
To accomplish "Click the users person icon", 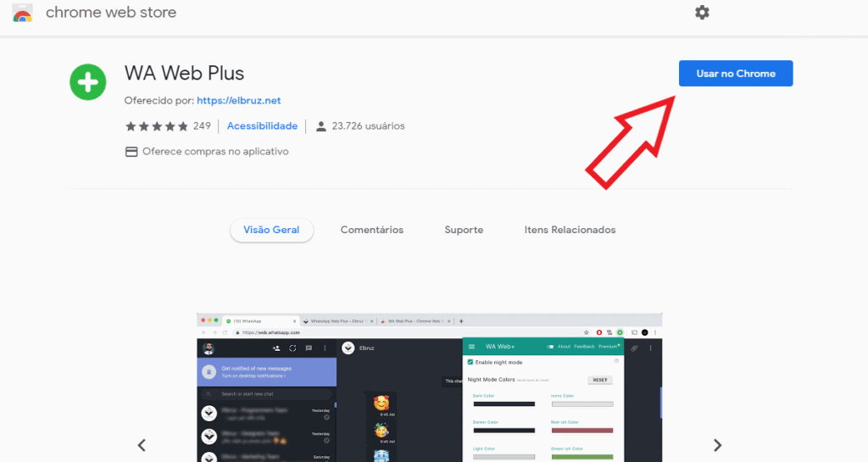I will tap(321, 126).
